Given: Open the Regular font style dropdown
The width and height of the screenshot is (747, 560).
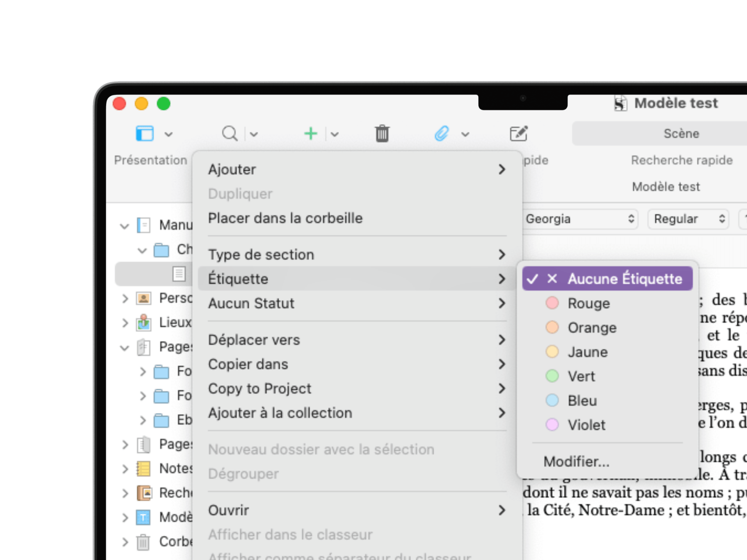Looking at the screenshot, I should click(x=688, y=219).
